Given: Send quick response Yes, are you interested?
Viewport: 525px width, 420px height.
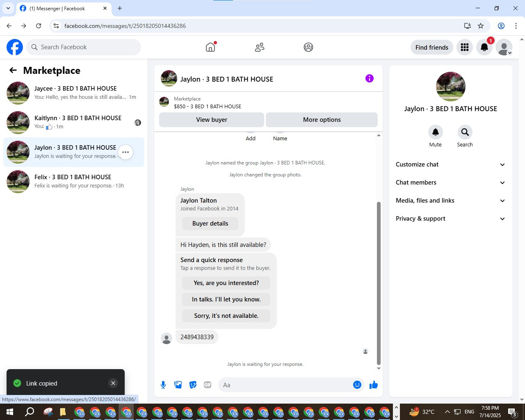Looking at the screenshot, I should click(x=226, y=283).
